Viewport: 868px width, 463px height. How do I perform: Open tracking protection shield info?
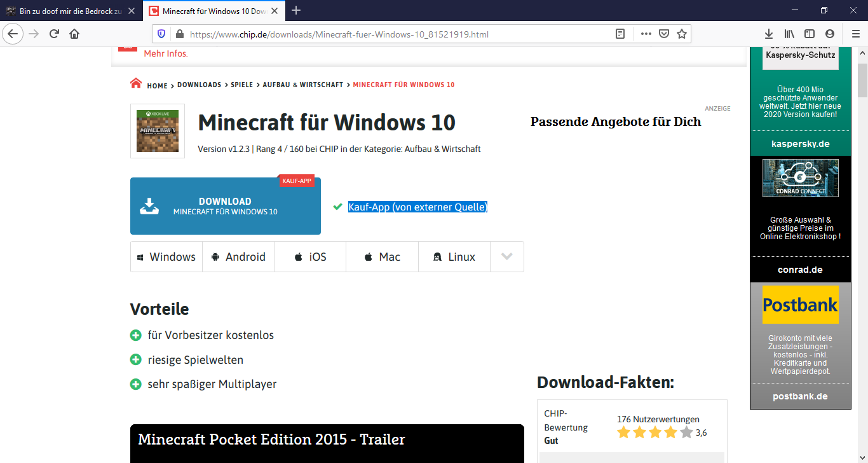click(x=161, y=34)
